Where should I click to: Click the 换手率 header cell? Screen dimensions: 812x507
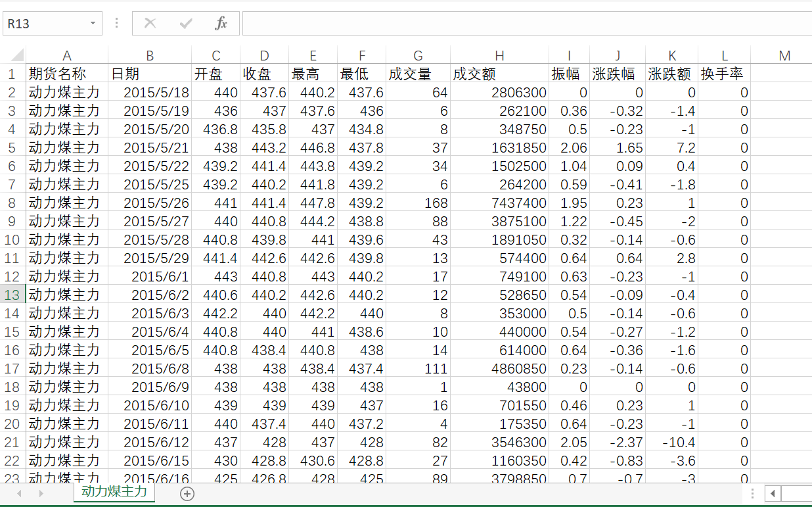[725, 74]
